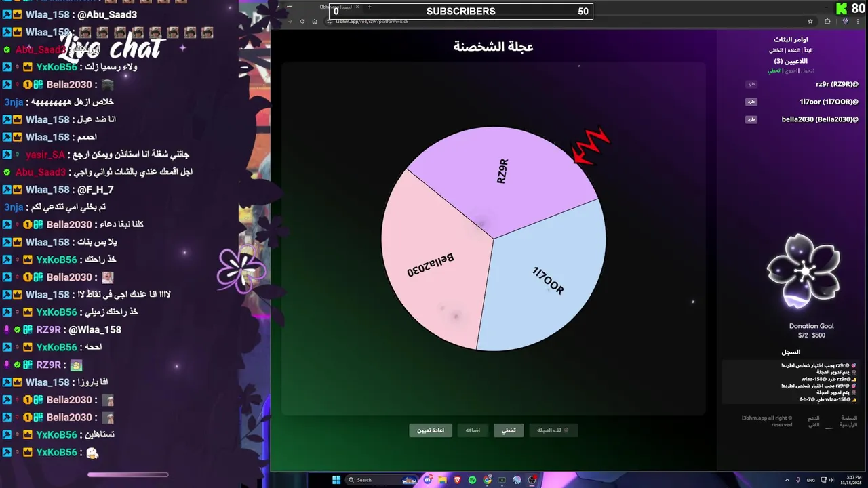Click the السجل log heading
Viewport: 868px width, 488px height.
point(791,352)
